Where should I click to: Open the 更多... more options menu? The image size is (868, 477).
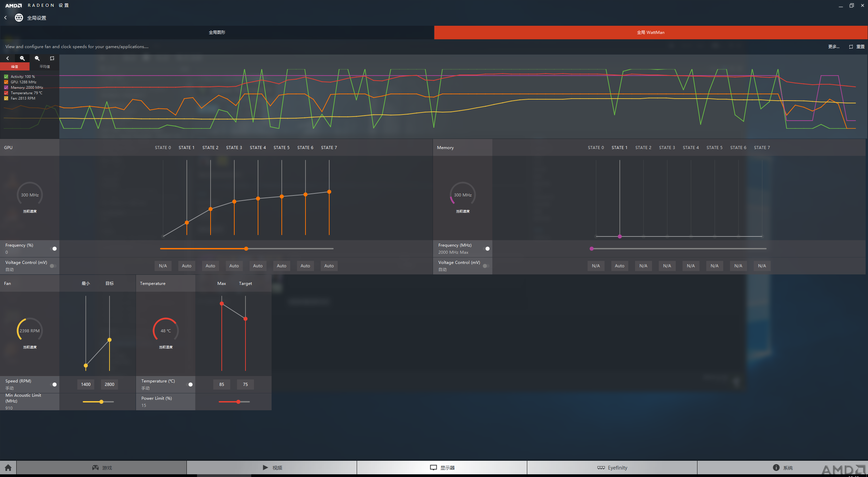click(x=834, y=47)
